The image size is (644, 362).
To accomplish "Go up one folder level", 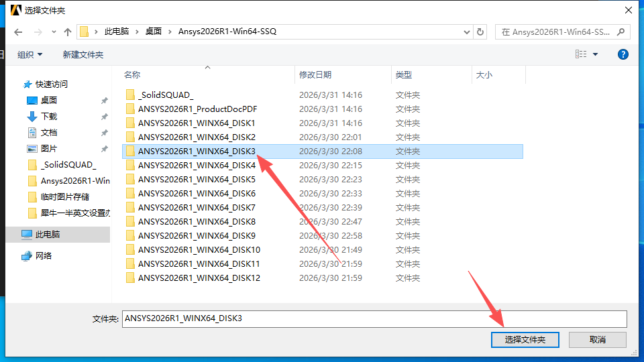I will tap(68, 32).
